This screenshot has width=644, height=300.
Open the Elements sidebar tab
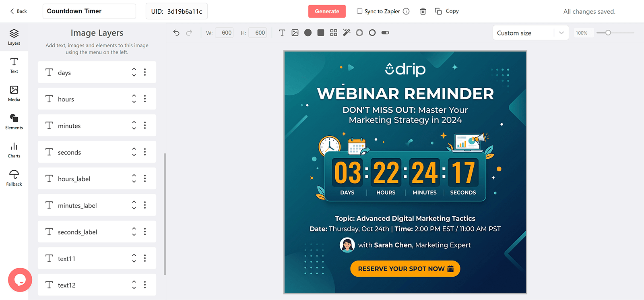[14, 122]
